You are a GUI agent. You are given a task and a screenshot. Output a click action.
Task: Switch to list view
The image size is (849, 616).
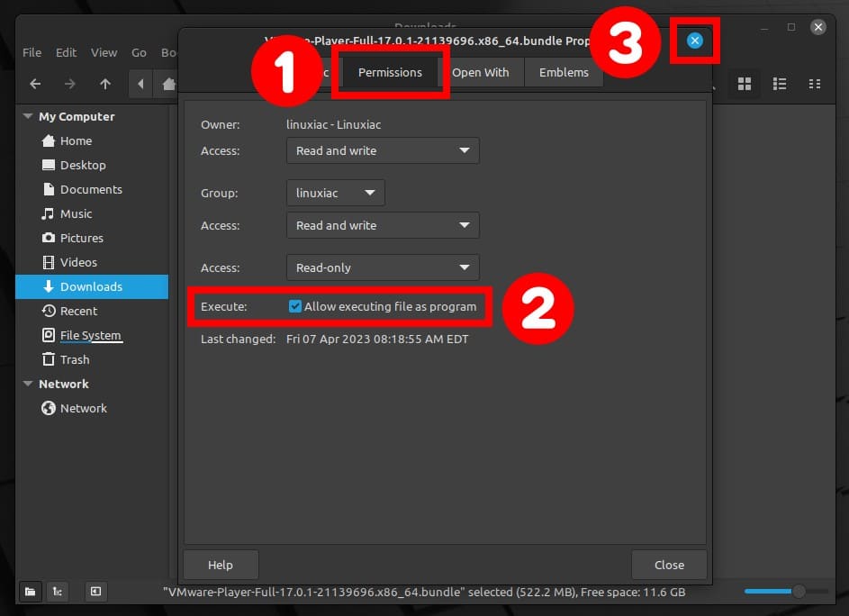tap(780, 84)
